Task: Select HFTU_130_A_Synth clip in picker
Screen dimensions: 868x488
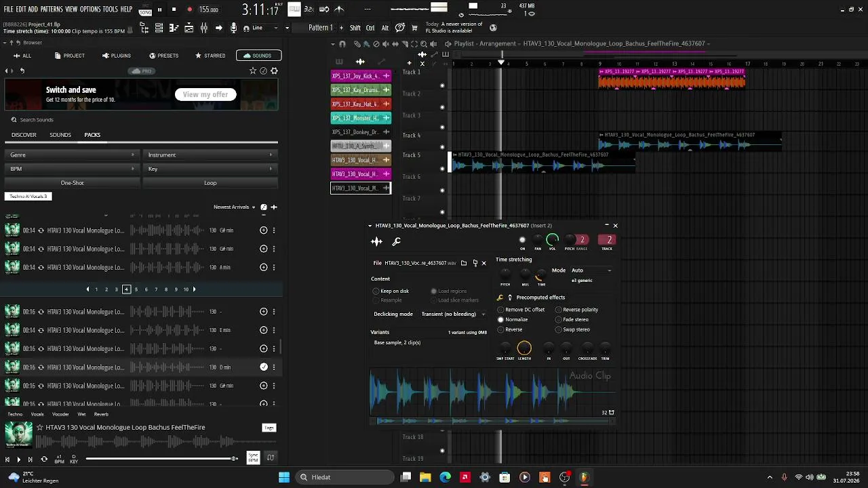Action: coord(361,146)
